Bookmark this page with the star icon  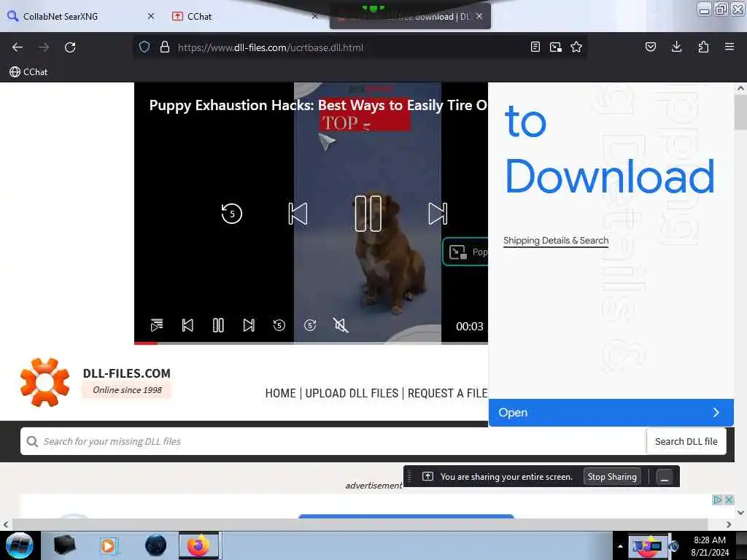pos(576,47)
